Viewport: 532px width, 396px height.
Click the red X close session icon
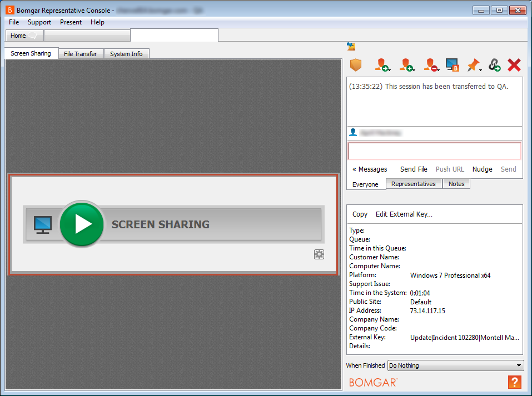click(x=514, y=66)
